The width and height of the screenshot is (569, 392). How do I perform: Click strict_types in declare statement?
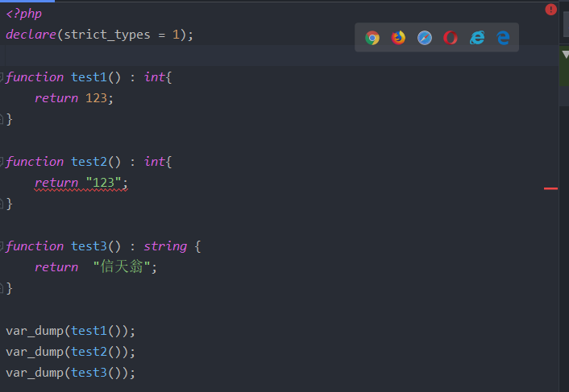(x=107, y=35)
